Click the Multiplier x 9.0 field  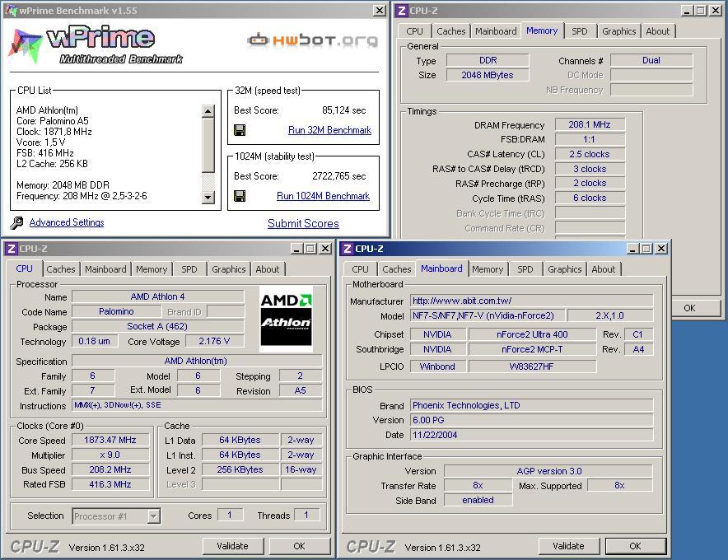point(110,455)
